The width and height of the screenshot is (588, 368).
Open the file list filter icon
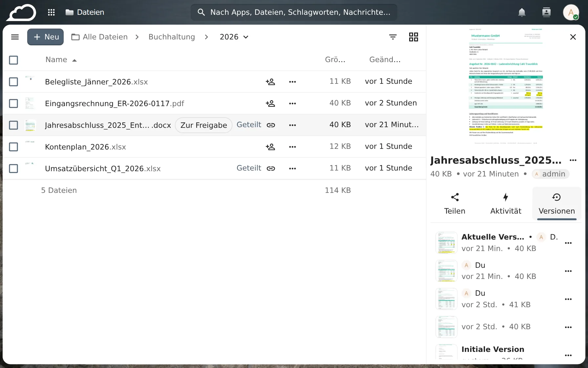click(x=393, y=37)
